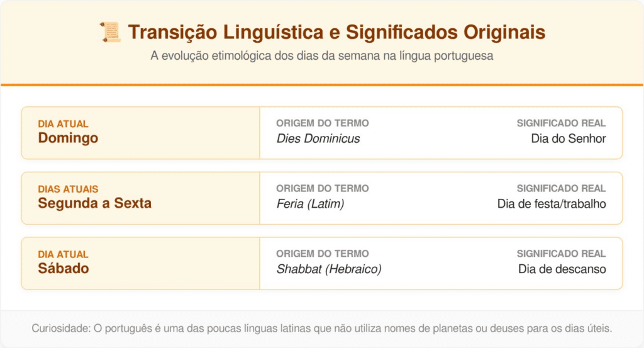The image size is (644, 348).
Task: Select the 'Feria (Latim)' origin term
Action: [x=310, y=204]
